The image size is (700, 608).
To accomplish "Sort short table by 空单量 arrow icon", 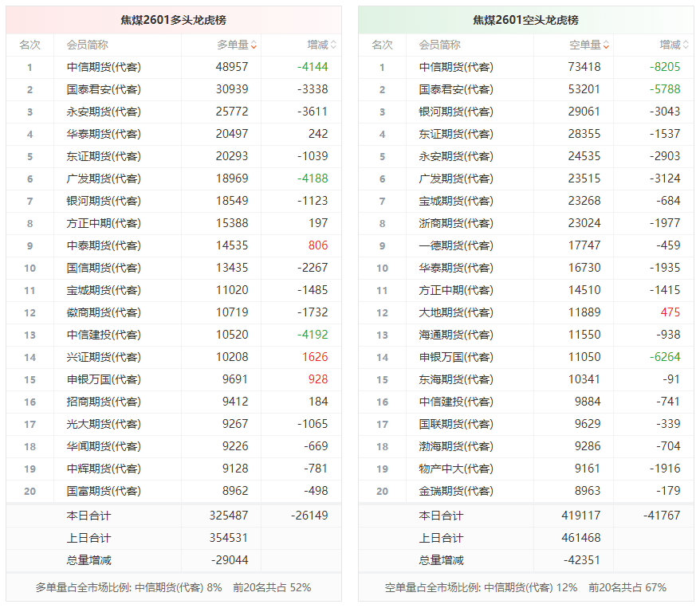I will tap(606, 45).
